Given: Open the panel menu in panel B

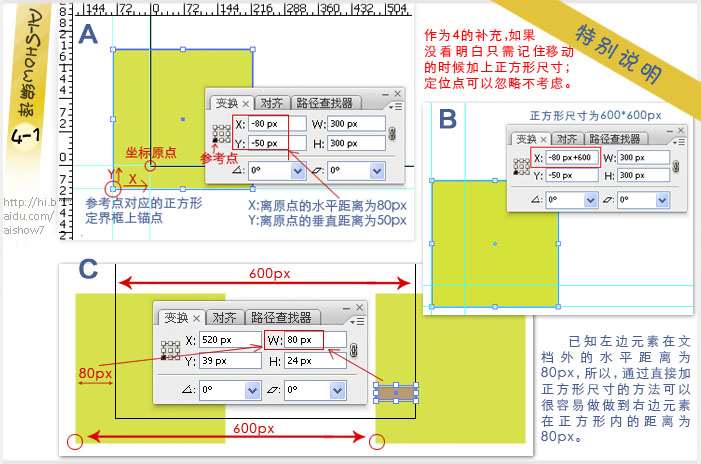Looking at the screenshot, I should pyautogui.click(x=679, y=142).
